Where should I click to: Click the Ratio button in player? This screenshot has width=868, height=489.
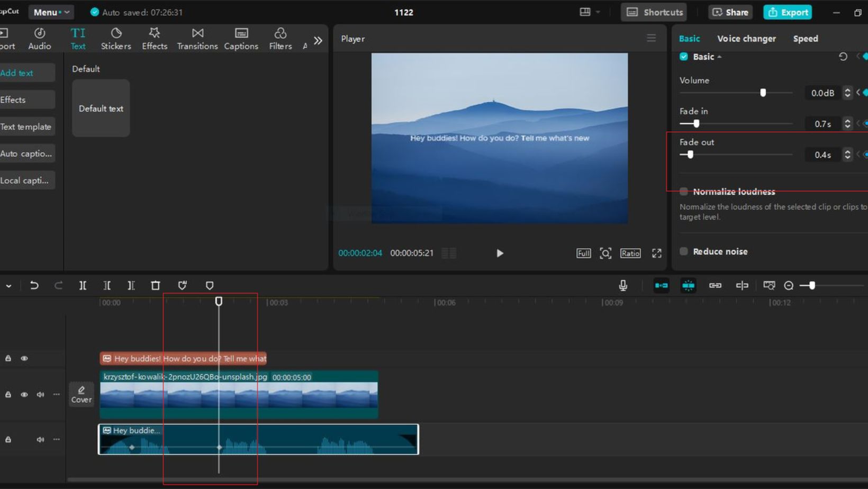click(630, 253)
